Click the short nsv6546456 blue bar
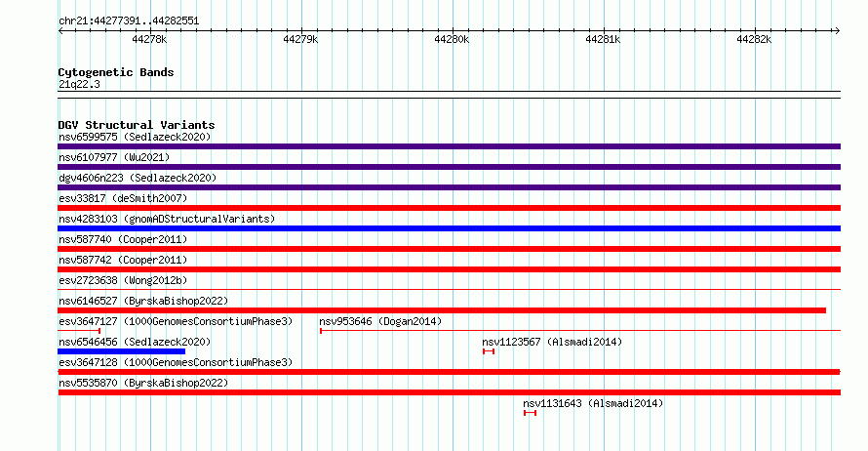This screenshot has width=868, height=451. [x=122, y=351]
